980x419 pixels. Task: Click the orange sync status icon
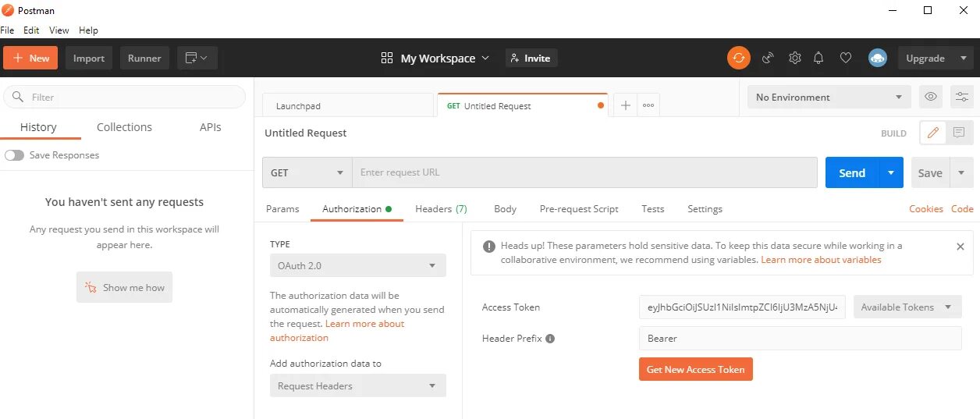(738, 58)
